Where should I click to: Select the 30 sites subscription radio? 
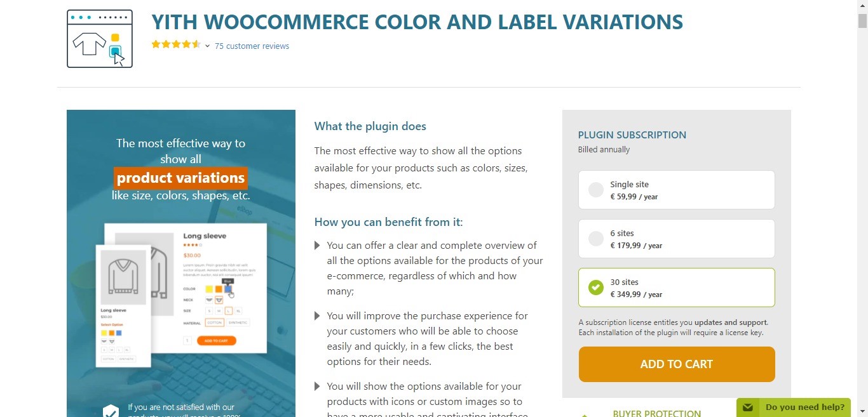click(596, 288)
